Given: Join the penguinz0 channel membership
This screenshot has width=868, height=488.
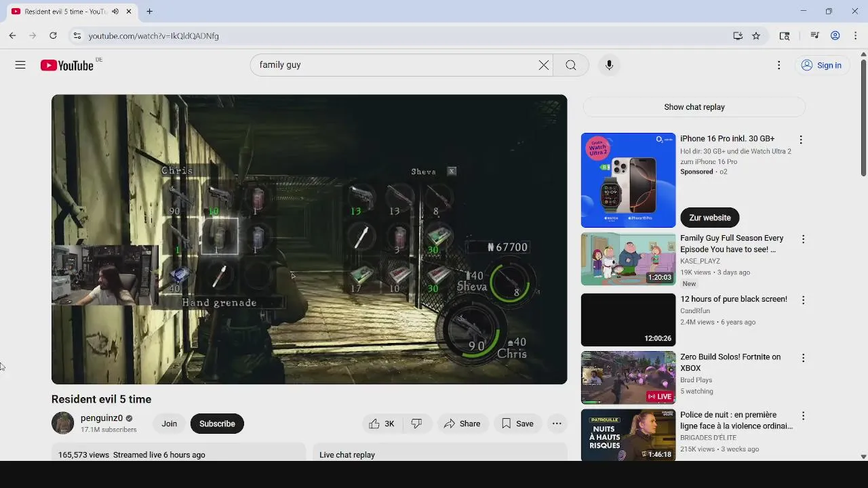Looking at the screenshot, I should (170, 424).
